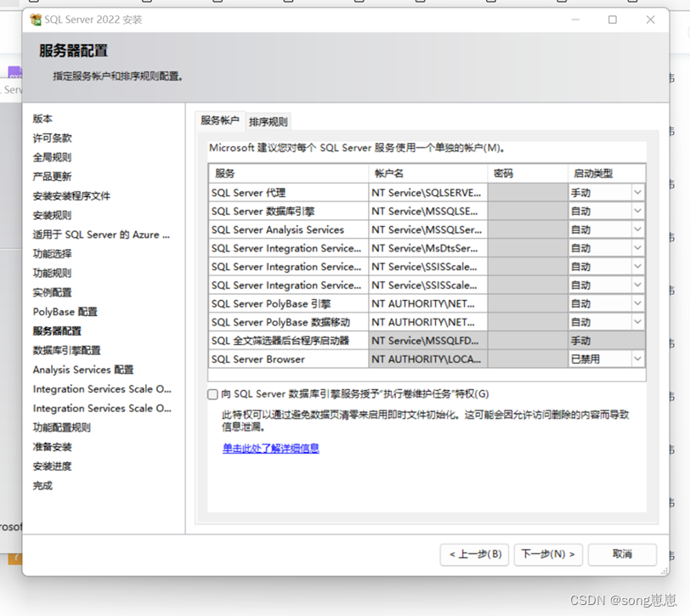
Task: Select the 功能配置规则 step in the sidebar
Action: 61,427
